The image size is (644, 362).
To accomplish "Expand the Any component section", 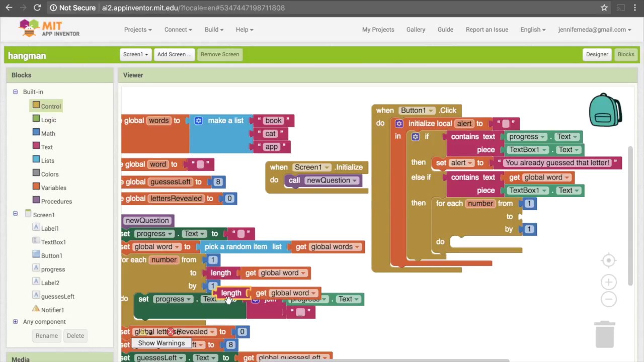I will [x=15, y=321].
